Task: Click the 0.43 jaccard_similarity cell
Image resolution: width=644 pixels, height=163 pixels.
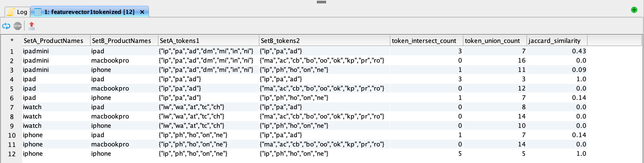Action: (x=579, y=51)
